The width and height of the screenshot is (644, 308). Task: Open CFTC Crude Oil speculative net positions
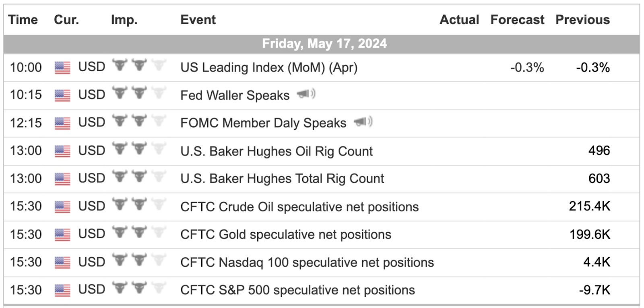[x=299, y=207]
